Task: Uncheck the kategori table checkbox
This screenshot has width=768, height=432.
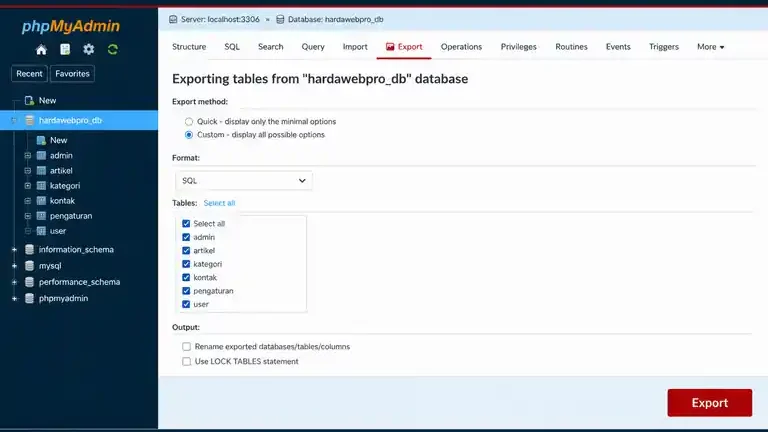Action: (186, 264)
